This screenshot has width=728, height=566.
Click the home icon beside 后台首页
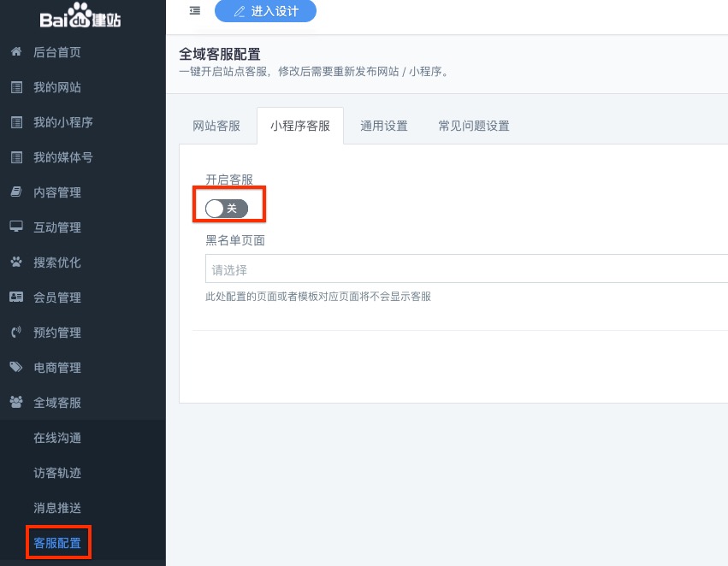15,52
